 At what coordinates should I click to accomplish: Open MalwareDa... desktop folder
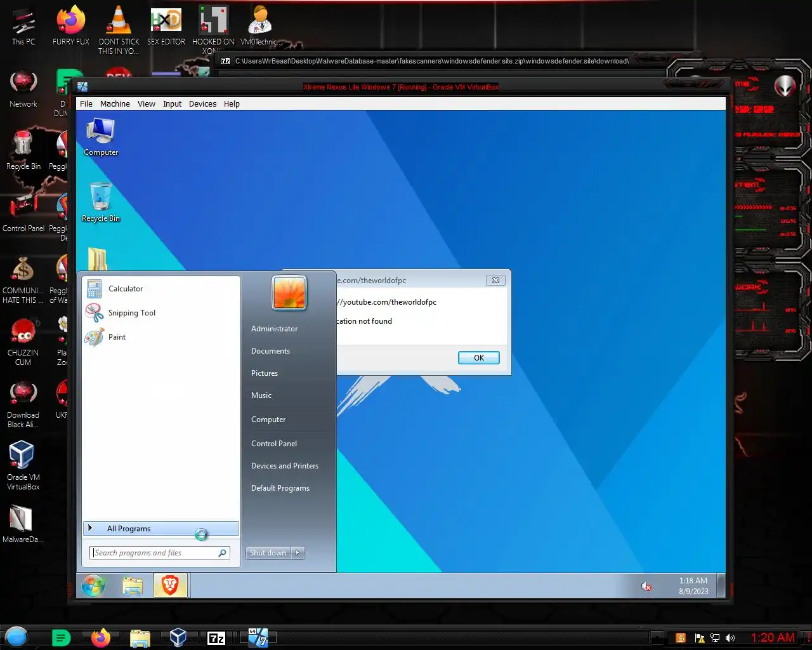coord(23,524)
